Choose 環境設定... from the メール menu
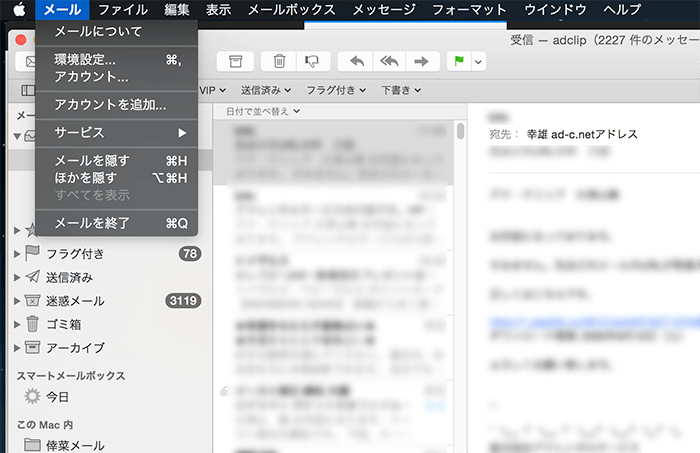The image size is (700, 453). coord(85,60)
